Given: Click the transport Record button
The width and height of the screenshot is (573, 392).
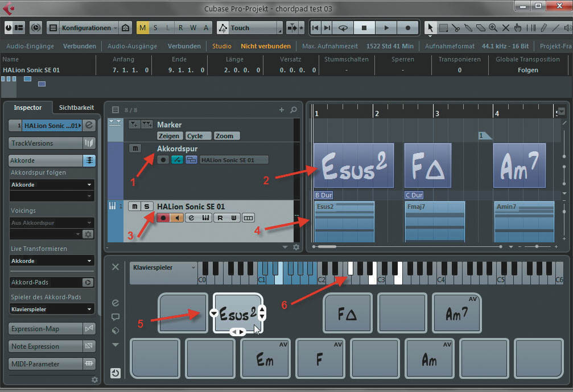Looking at the screenshot, I should pyautogui.click(x=408, y=28).
